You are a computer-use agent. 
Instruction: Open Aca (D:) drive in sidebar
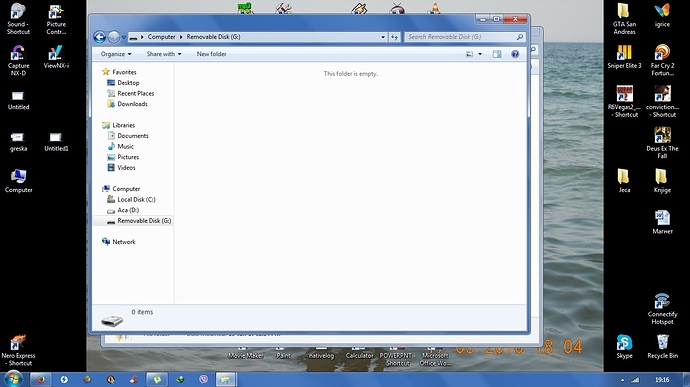pyautogui.click(x=128, y=210)
